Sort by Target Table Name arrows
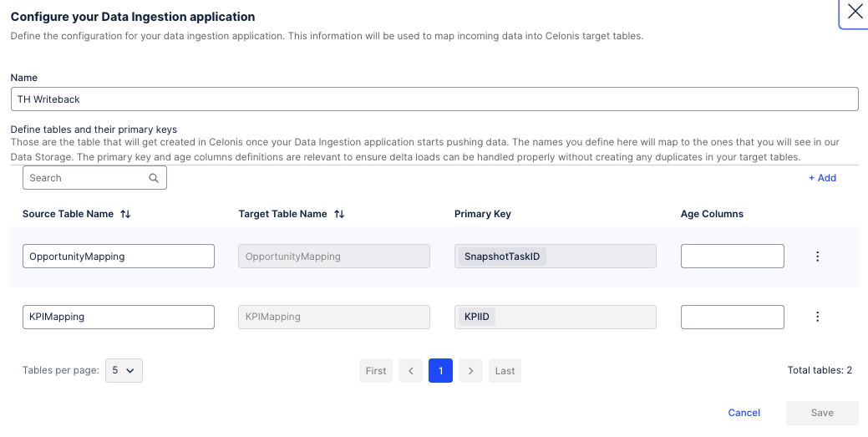Screen dimensions: 868x437 (339, 214)
